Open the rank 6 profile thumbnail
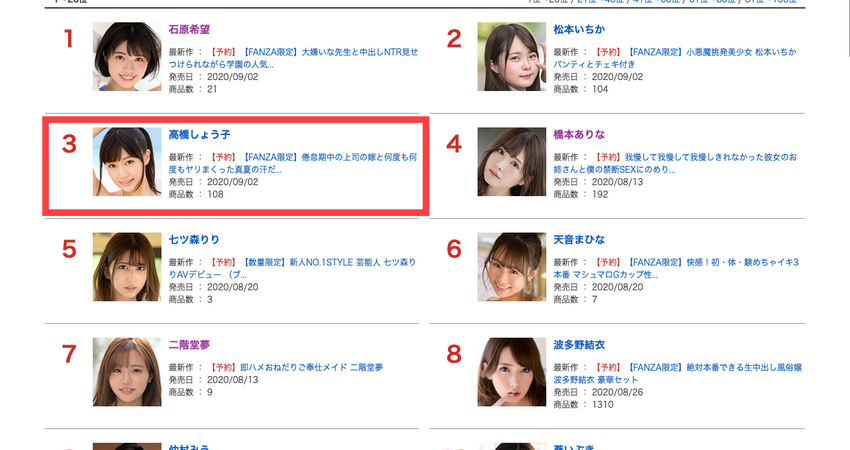The height and width of the screenshot is (450, 850). pyautogui.click(x=512, y=267)
